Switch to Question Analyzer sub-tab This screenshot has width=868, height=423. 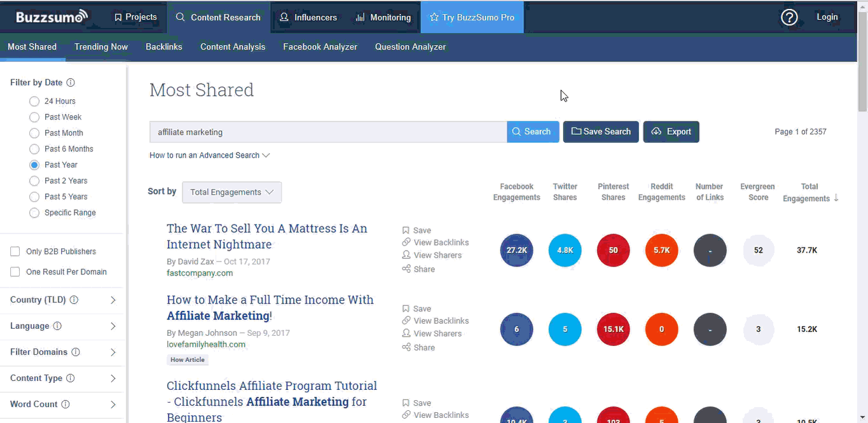(x=410, y=46)
